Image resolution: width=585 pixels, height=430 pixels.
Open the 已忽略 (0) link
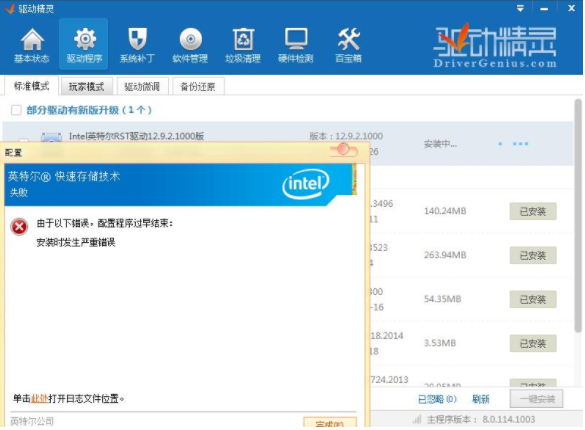point(437,399)
